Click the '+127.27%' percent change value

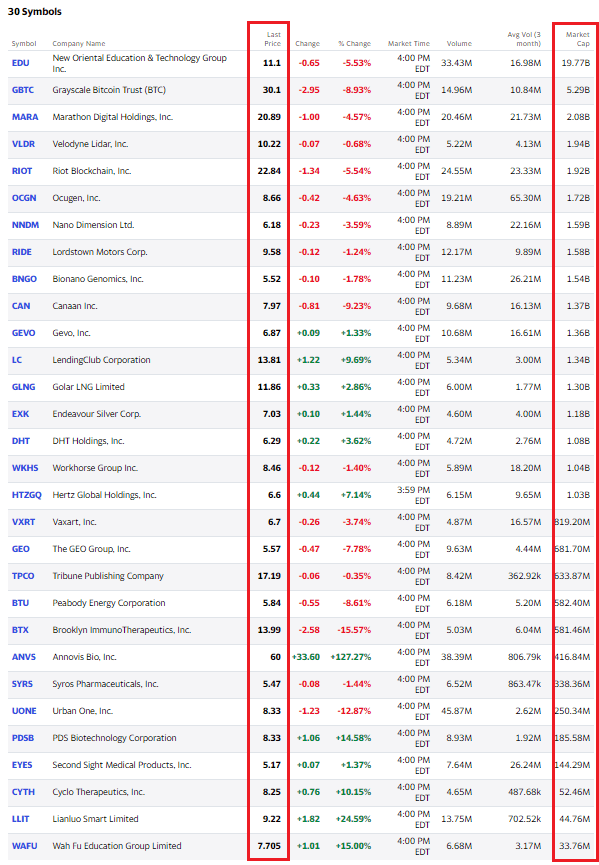[x=351, y=658]
